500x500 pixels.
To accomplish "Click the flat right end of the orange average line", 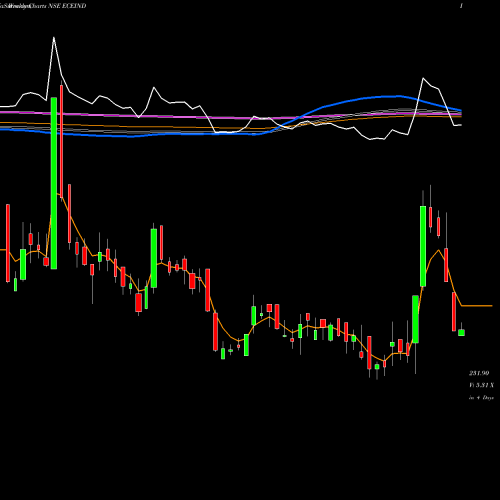I will click(477, 306).
